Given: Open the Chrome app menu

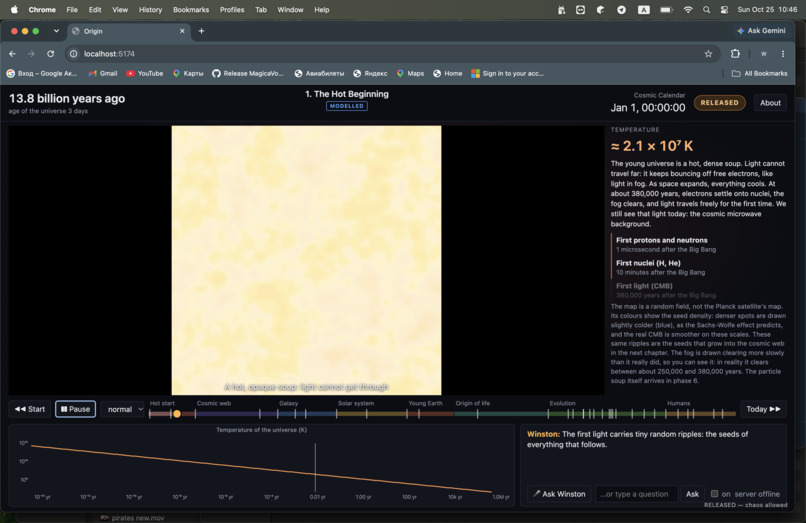Looking at the screenshot, I should (x=42, y=10).
